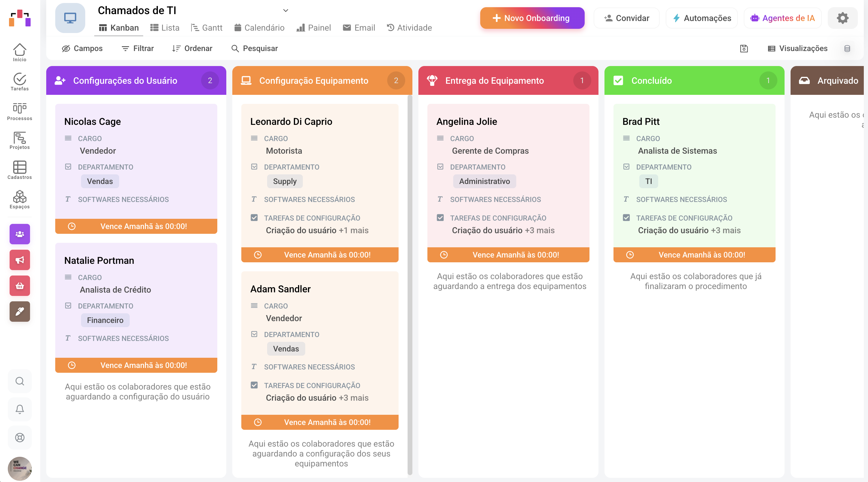Switch to the Gantt tab
The width and height of the screenshot is (868, 482).
(206, 28)
